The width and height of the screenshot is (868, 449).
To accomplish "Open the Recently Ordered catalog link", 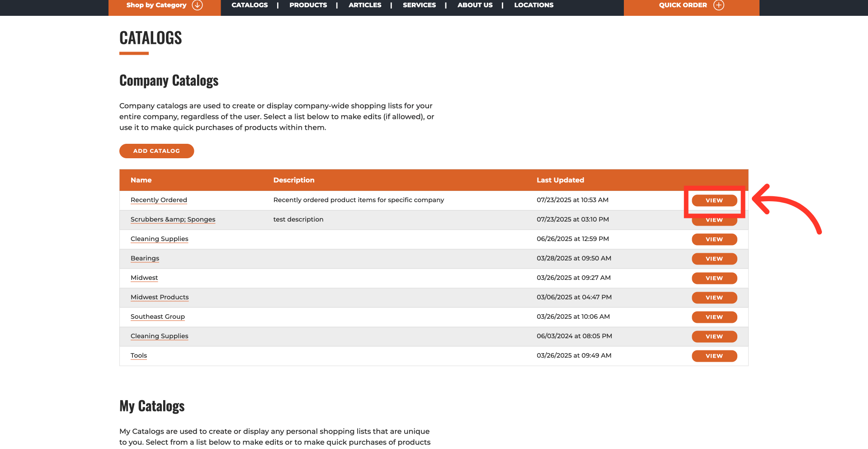I will [159, 200].
